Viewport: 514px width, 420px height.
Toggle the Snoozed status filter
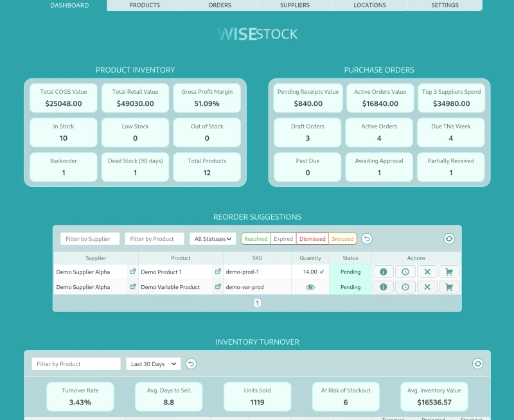click(342, 239)
